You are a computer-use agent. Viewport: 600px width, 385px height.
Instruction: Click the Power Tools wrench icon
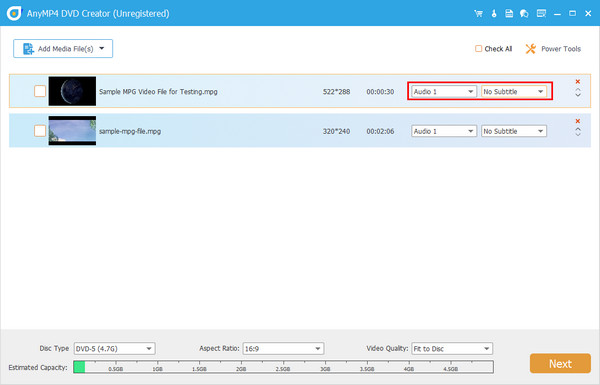tap(531, 49)
